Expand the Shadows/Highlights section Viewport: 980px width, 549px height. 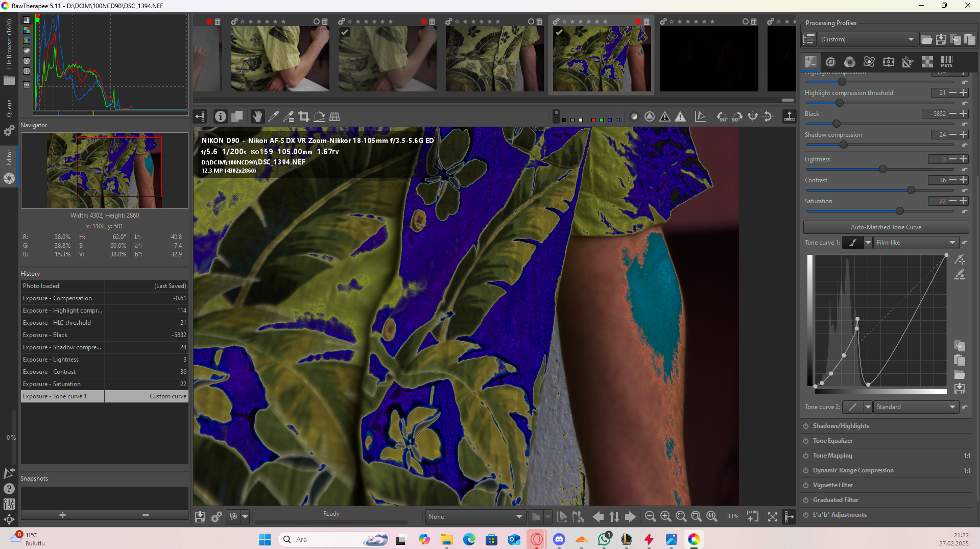(841, 426)
